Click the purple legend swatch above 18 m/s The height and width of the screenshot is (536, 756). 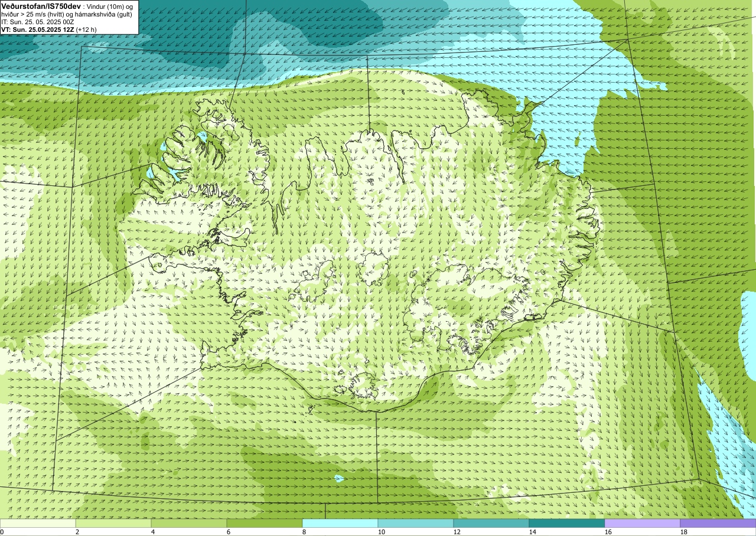click(718, 523)
